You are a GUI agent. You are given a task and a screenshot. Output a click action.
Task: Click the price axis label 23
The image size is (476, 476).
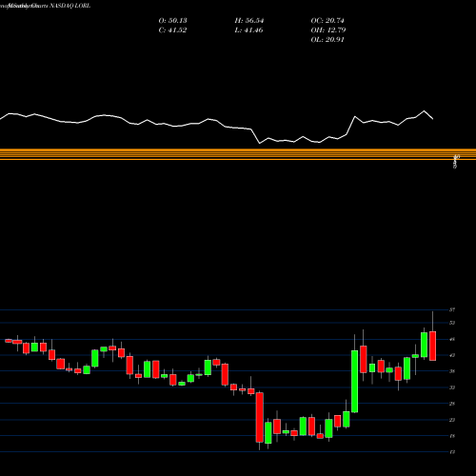coord(452,420)
